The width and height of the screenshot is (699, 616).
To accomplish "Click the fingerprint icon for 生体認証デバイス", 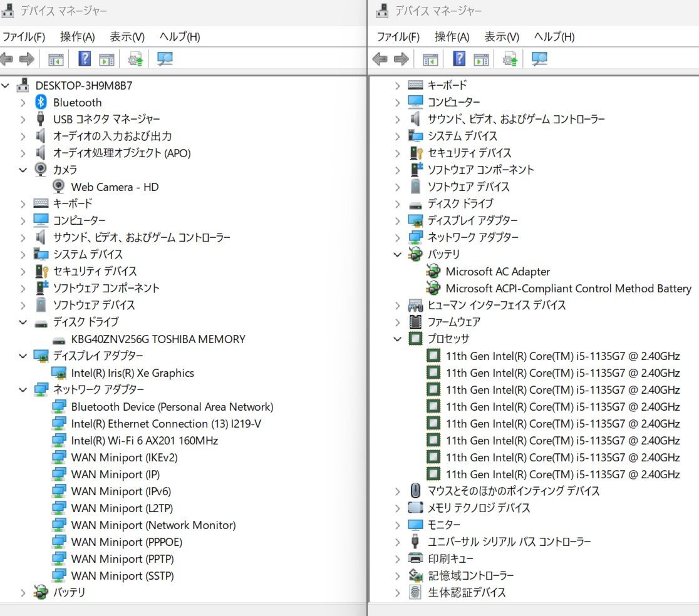I will click(415, 592).
